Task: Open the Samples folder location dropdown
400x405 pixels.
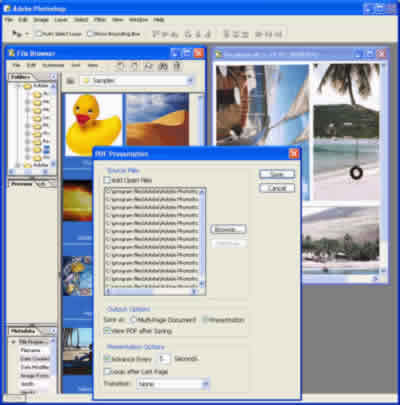Action: pyautogui.click(x=137, y=81)
